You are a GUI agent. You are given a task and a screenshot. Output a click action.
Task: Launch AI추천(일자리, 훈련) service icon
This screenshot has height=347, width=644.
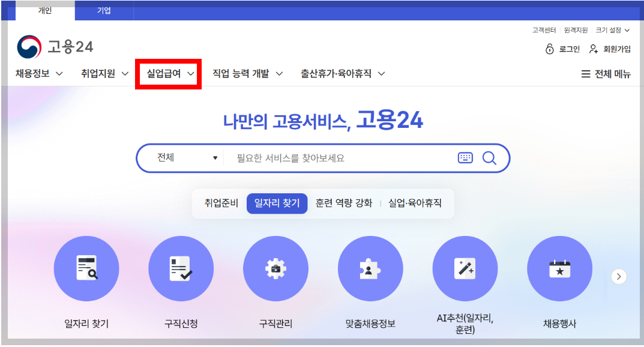point(465,268)
